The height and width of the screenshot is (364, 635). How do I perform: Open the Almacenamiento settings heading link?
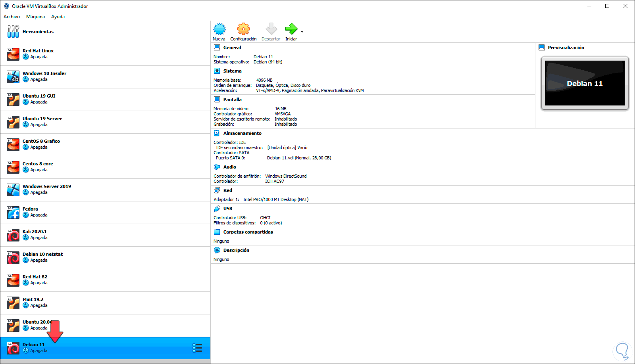(x=242, y=133)
